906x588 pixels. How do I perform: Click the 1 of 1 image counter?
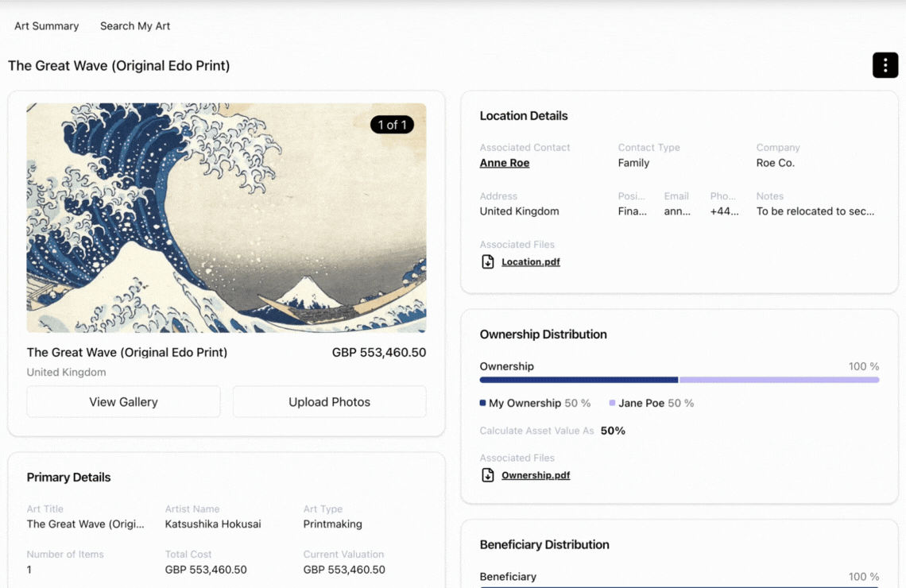coord(393,125)
